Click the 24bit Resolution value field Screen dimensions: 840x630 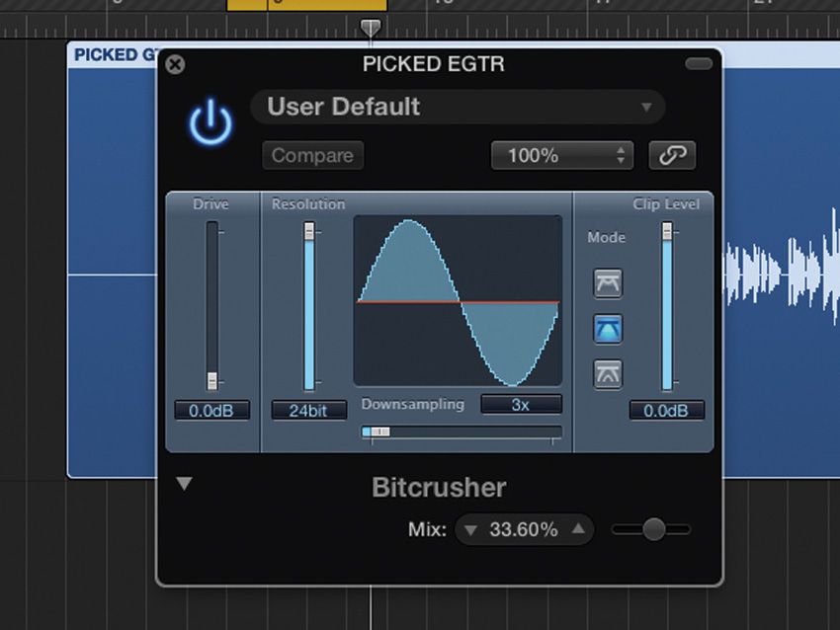pyautogui.click(x=310, y=409)
